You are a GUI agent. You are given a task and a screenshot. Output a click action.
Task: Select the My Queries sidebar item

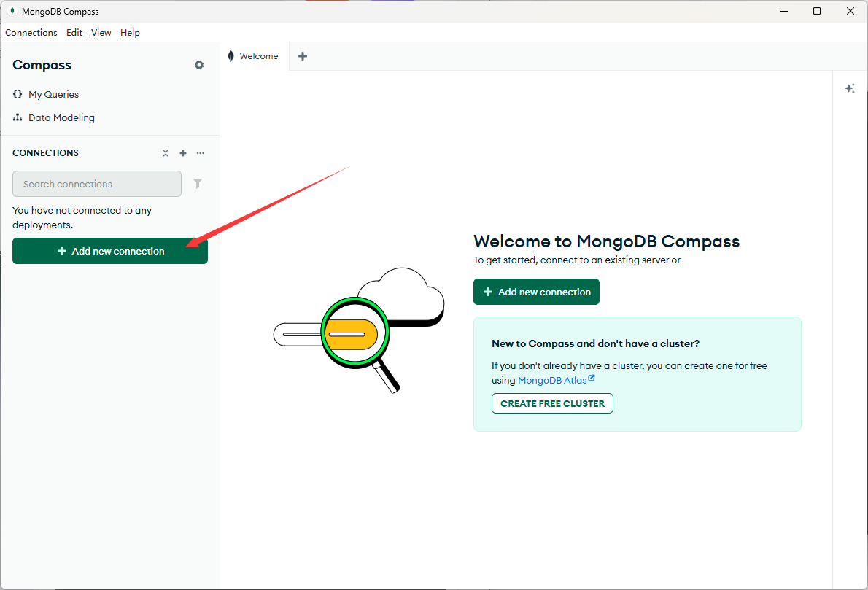(53, 94)
